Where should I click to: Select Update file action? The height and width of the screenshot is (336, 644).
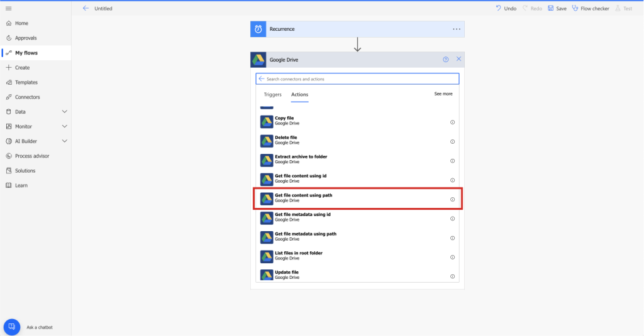pyautogui.click(x=357, y=275)
